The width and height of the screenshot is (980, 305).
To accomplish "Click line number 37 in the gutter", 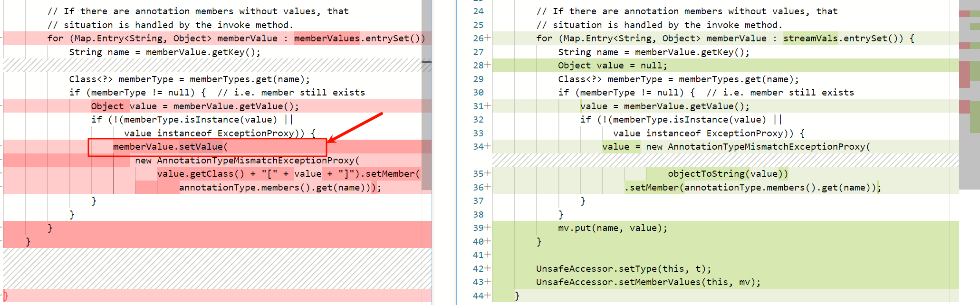I will pyautogui.click(x=478, y=200).
